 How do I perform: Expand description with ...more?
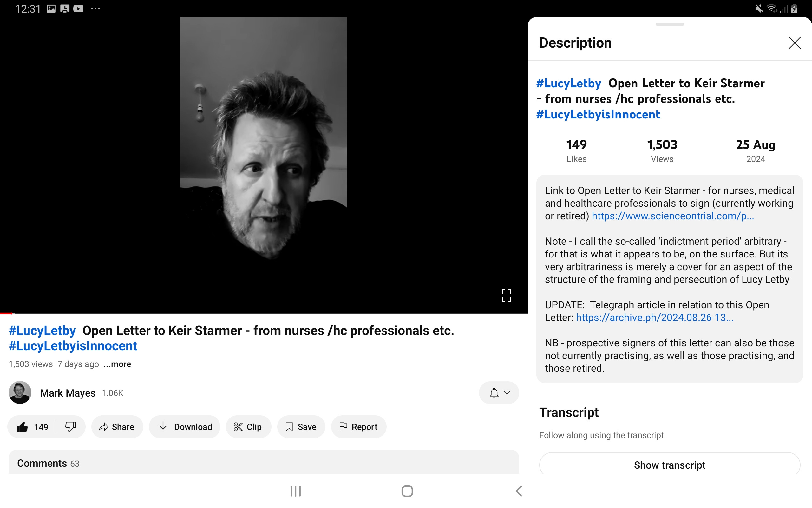[x=117, y=364]
